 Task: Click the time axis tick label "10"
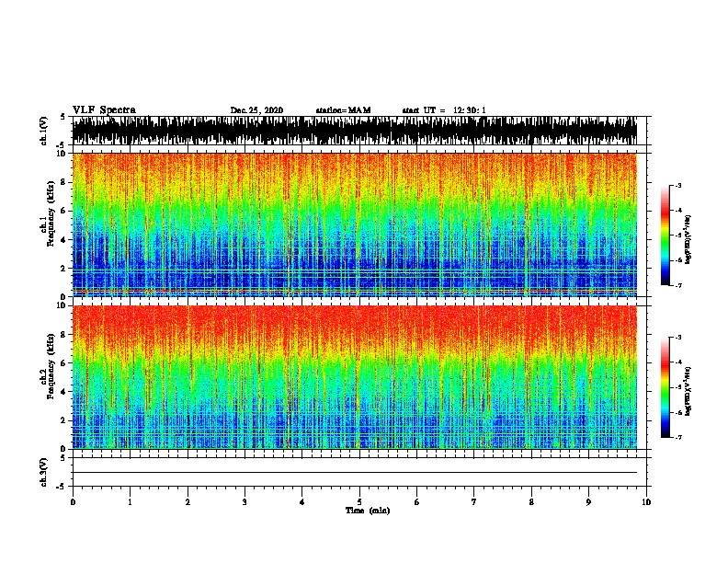click(x=646, y=502)
